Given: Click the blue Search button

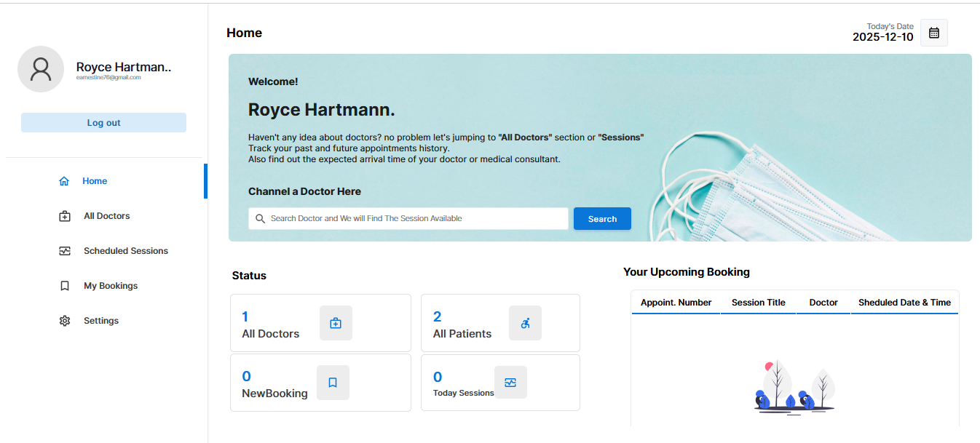Looking at the screenshot, I should point(602,219).
